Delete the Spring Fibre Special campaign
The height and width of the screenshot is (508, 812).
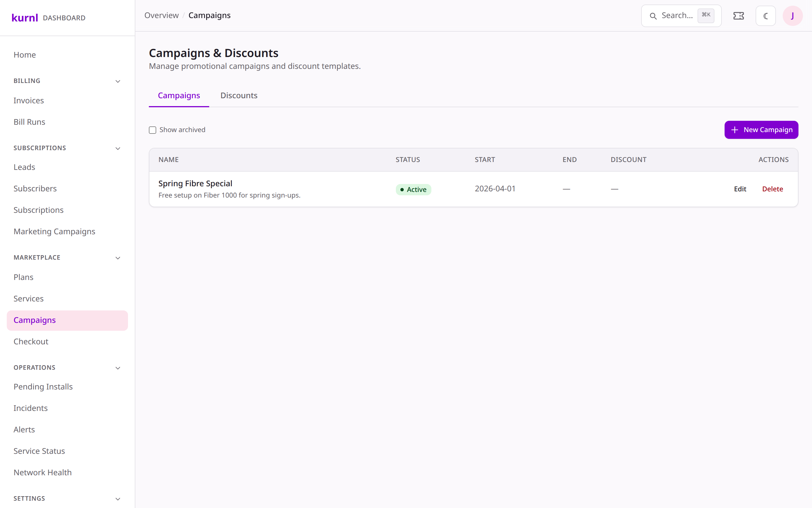tap(773, 189)
